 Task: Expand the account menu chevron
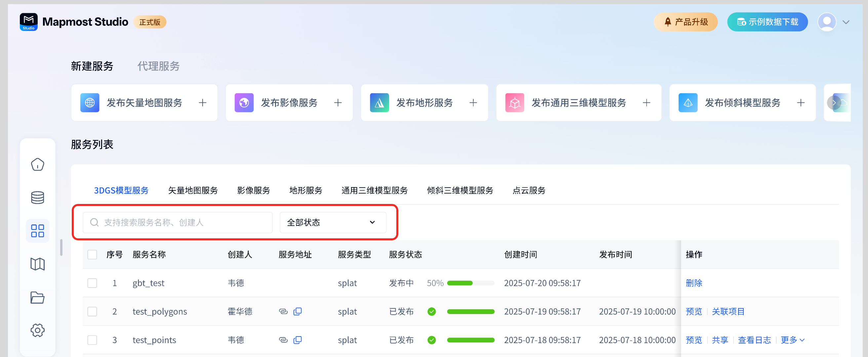click(x=846, y=22)
